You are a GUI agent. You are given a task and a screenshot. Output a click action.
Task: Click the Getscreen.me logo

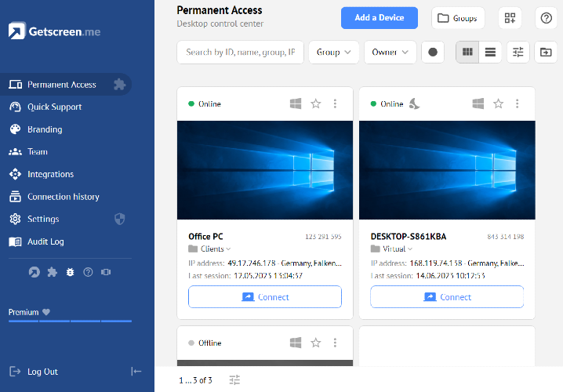54,31
